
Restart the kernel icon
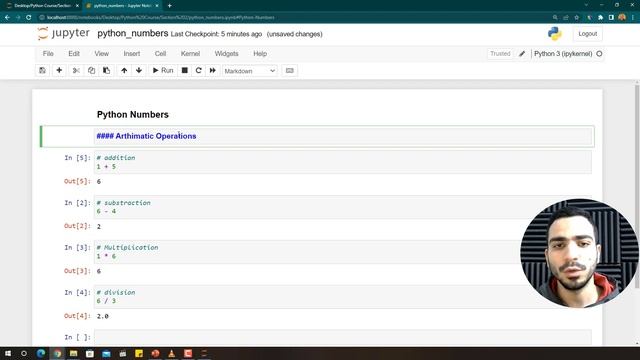pyautogui.click(x=198, y=71)
